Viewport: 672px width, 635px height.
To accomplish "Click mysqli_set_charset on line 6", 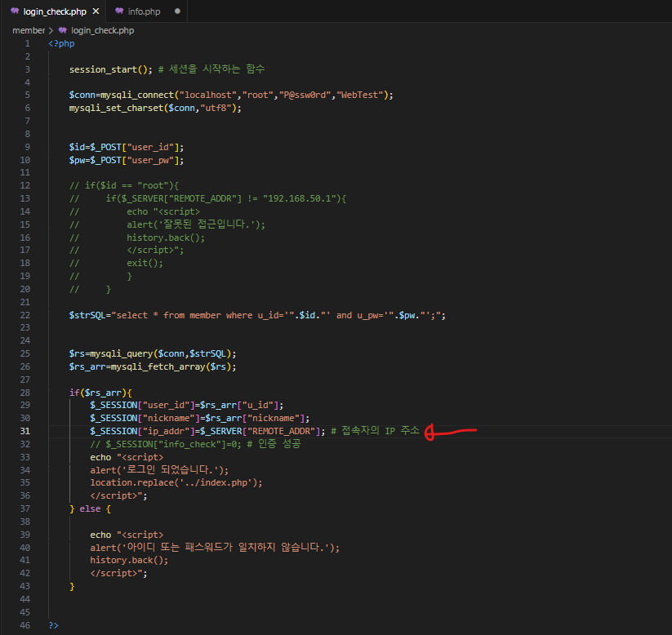I will point(116,108).
